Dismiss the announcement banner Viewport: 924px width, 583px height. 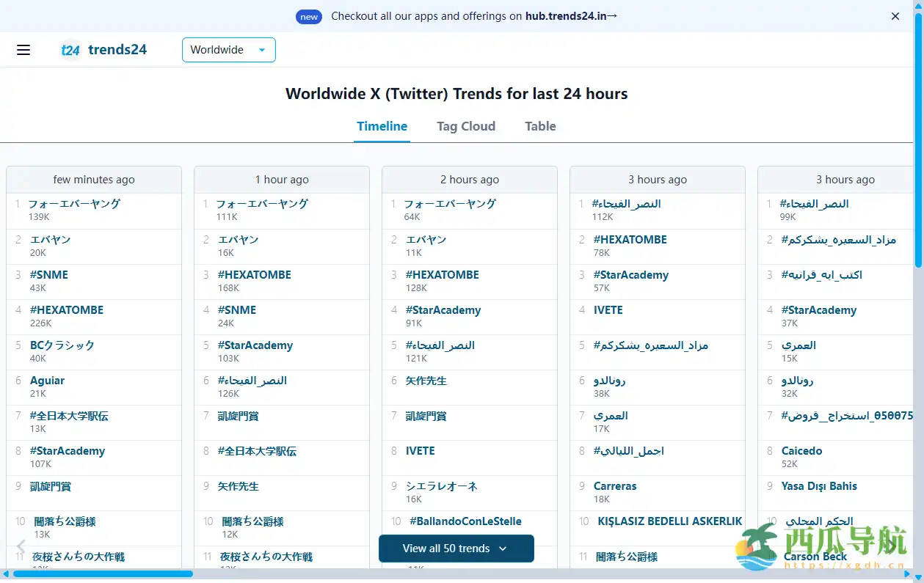[x=895, y=15]
